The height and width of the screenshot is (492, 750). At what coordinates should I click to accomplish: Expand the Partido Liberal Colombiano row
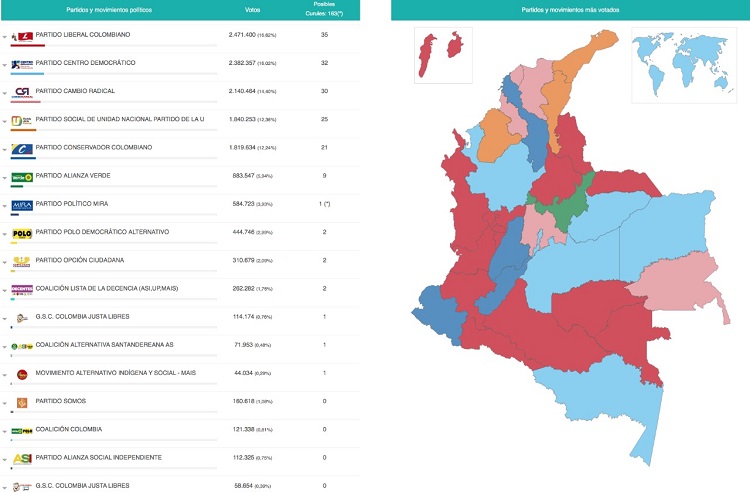[x=5, y=37]
